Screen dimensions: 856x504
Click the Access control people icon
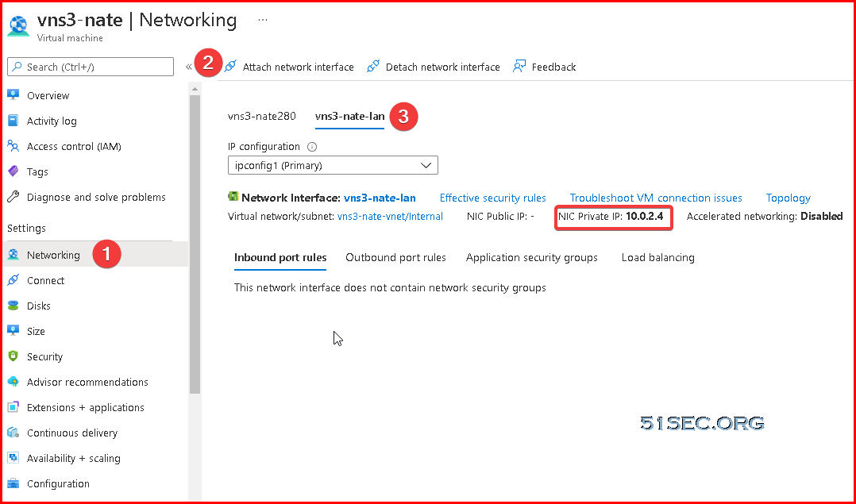(13, 145)
